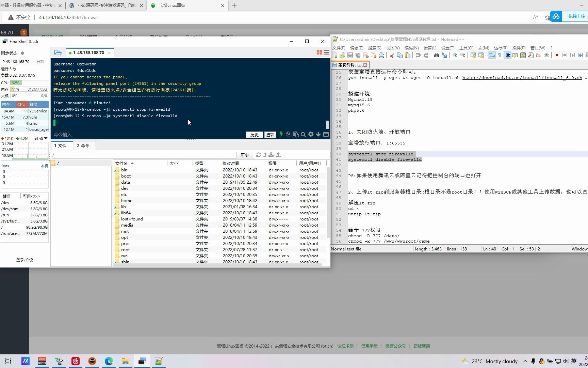Open the 文件(F) menu in Notepad++
The height and width of the screenshot is (368, 588).
click(x=339, y=48)
